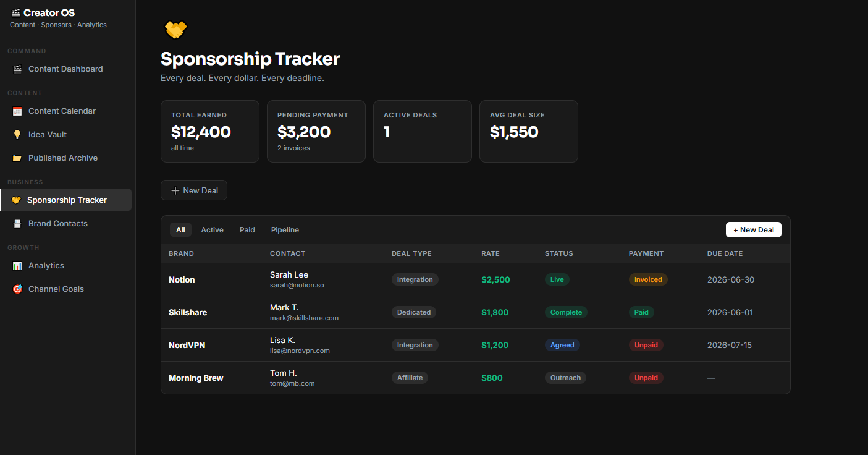Click the sarah@notion.so email address
This screenshot has height=455, width=868.
click(x=297, y=286)
